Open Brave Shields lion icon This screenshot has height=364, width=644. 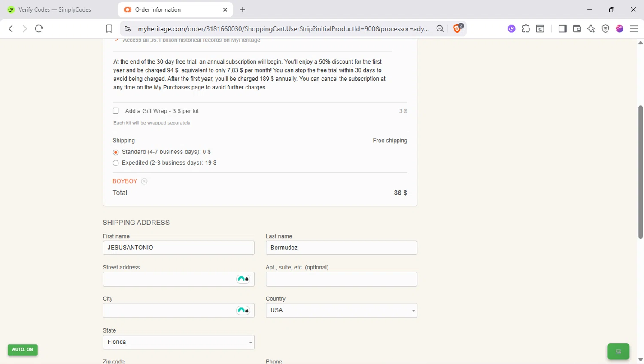pos(458,28)
